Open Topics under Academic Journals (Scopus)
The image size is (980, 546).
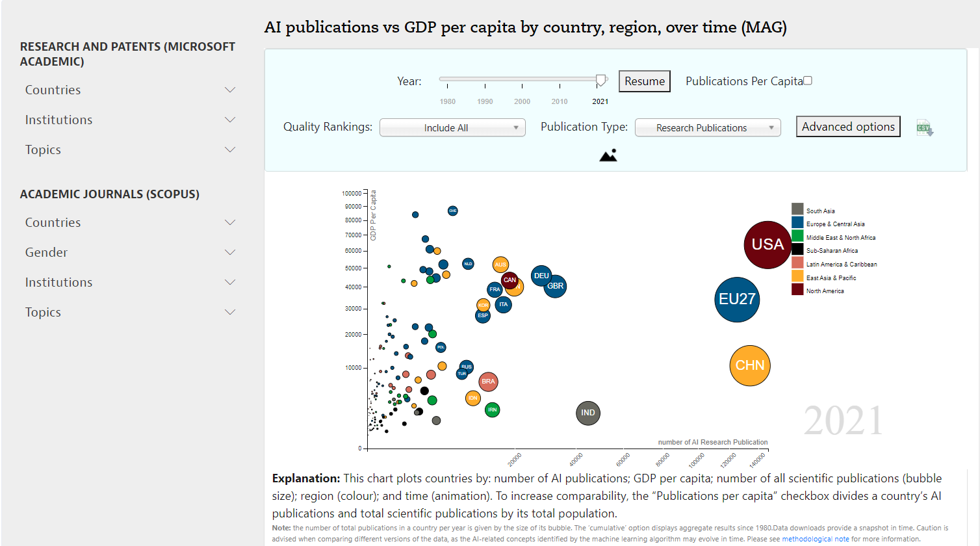[130, 312]
